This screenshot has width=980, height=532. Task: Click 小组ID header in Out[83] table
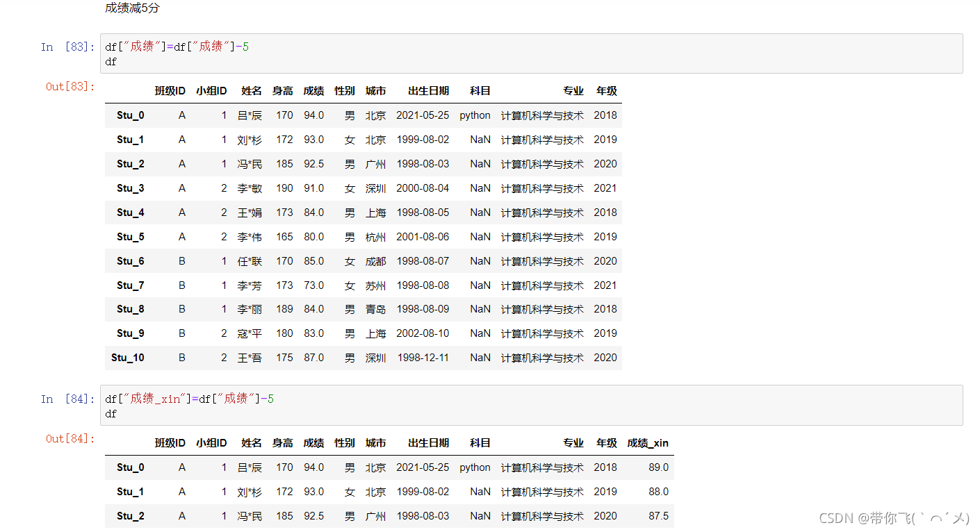(x=211, y=91)
